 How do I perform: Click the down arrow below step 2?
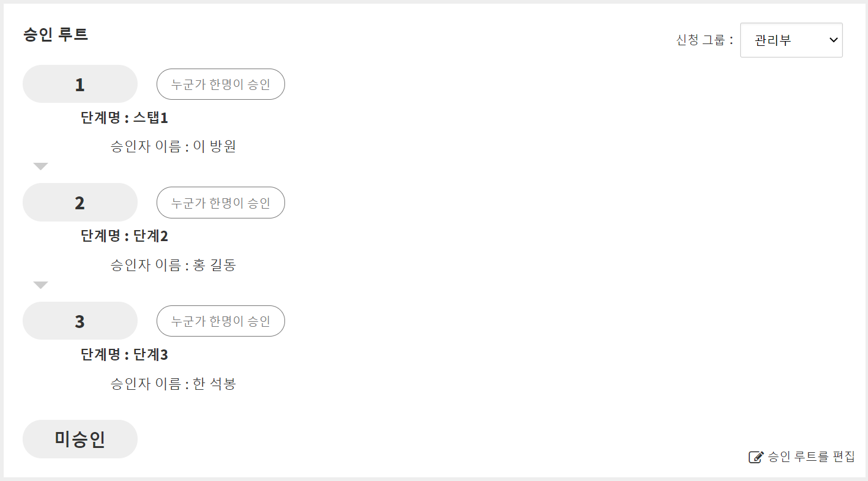tap(40, 285)
